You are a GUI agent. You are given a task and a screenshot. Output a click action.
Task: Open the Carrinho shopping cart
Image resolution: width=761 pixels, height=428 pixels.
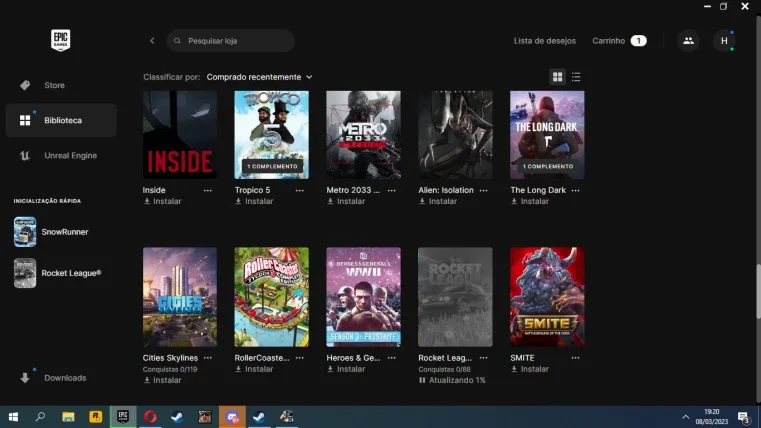click(619, 41)
